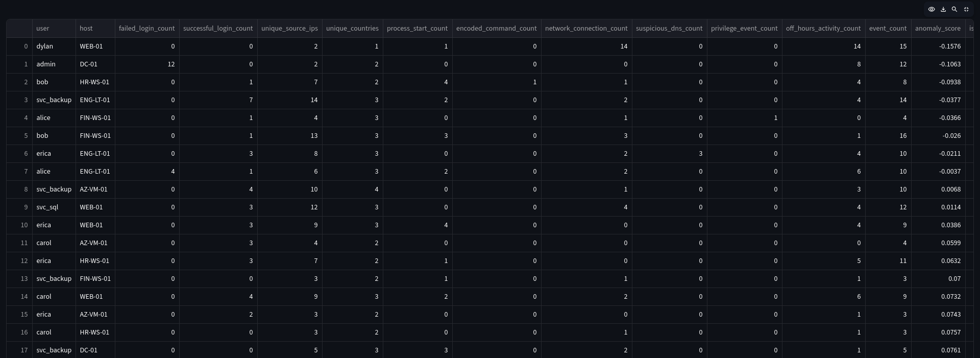Select the user cell reading admin

[54, 64]
